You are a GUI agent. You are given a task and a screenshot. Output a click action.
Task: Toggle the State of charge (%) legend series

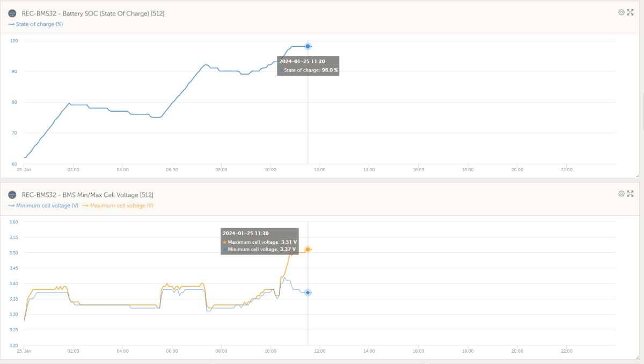pyautogui.click(x=39, y=24)
